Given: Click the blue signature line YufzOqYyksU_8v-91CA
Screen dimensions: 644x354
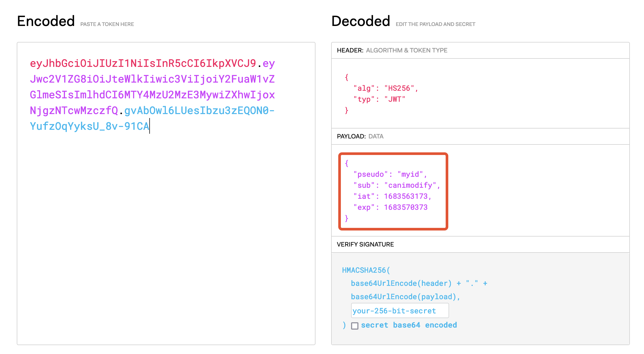Looking at the screenshot, I should (x=89, y=126).
